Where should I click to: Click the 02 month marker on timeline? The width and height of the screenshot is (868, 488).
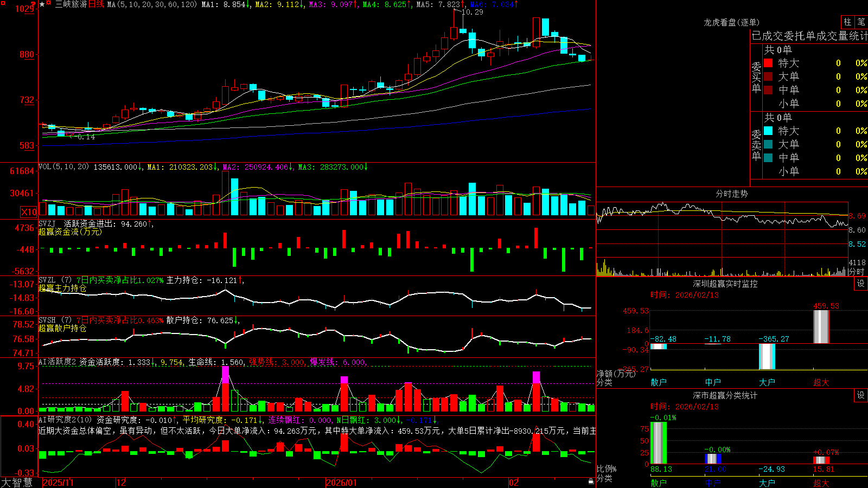pos(514,483)
